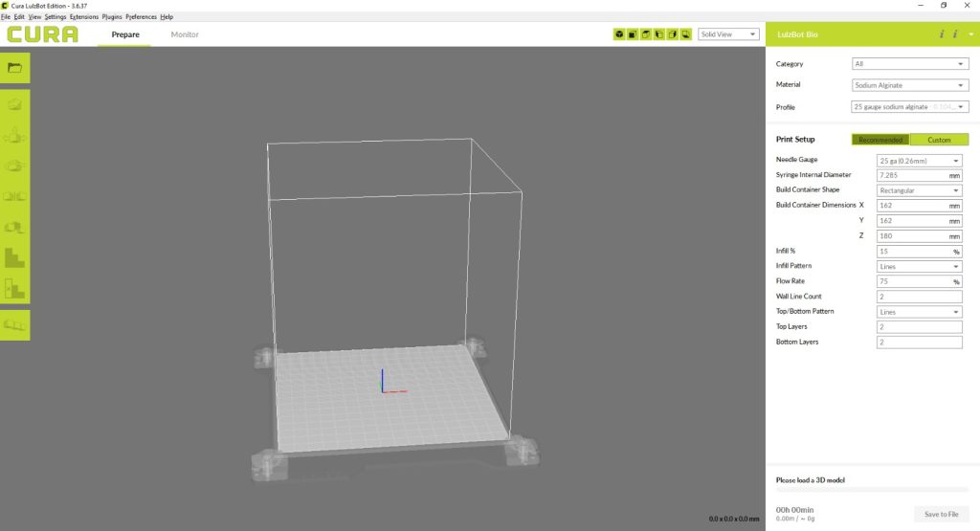Click the fifth view cube icon

pos(673,34)
